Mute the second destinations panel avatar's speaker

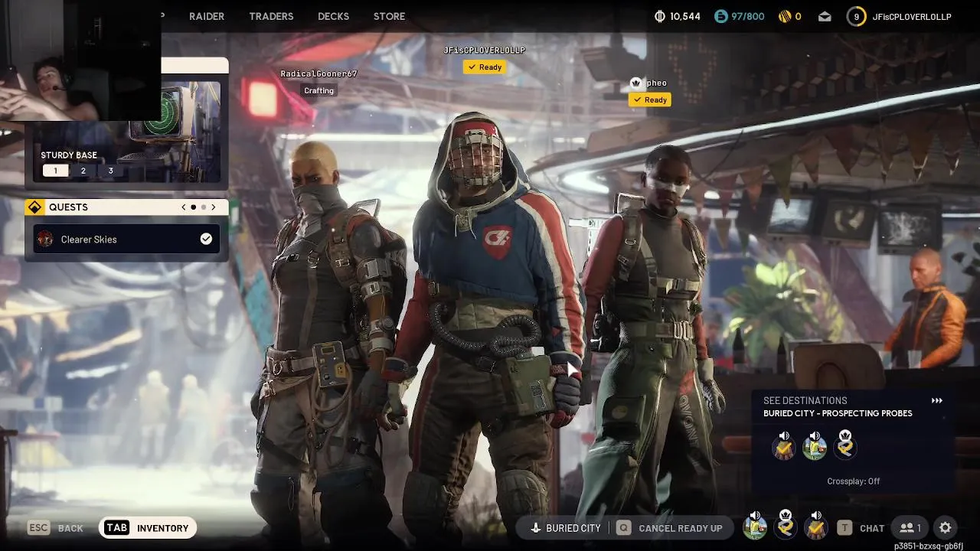point(815,436)
